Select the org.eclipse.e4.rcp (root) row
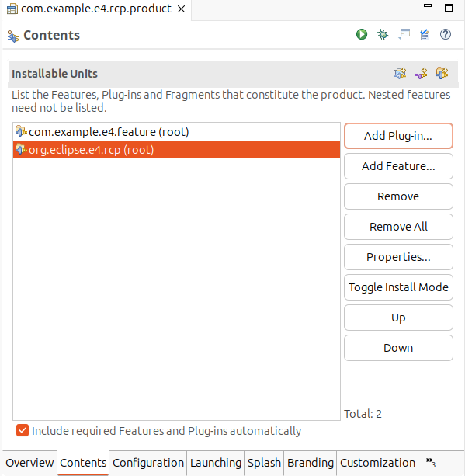This screenshot has height=476, width=465. (176, 149)
